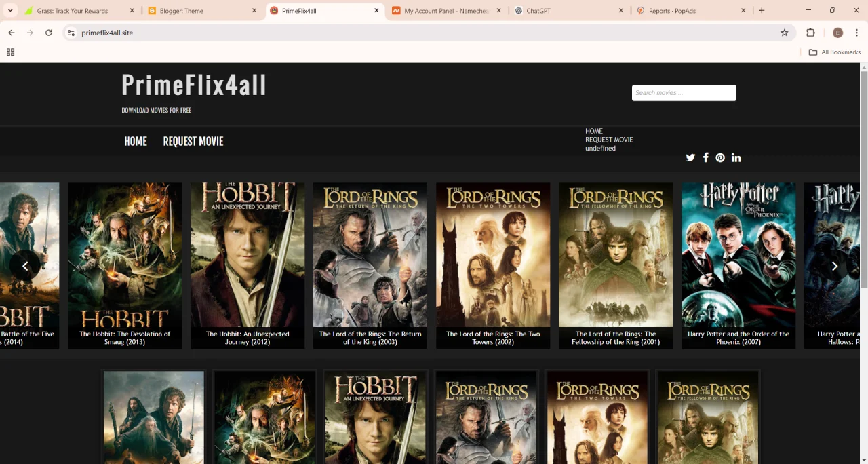Open the grid's Desolation of Smaug poster
Image resolution: width=868 pixels, height=464 pixels.
264,417
